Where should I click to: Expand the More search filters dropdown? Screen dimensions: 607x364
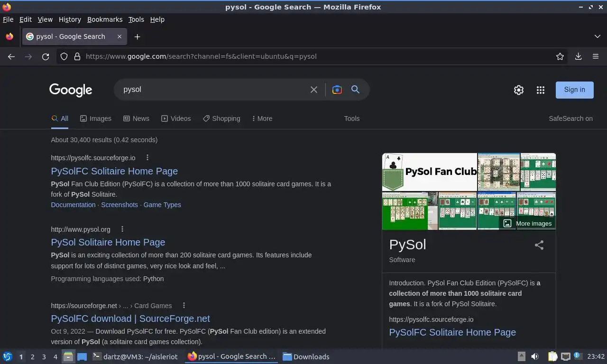(262, 118)
